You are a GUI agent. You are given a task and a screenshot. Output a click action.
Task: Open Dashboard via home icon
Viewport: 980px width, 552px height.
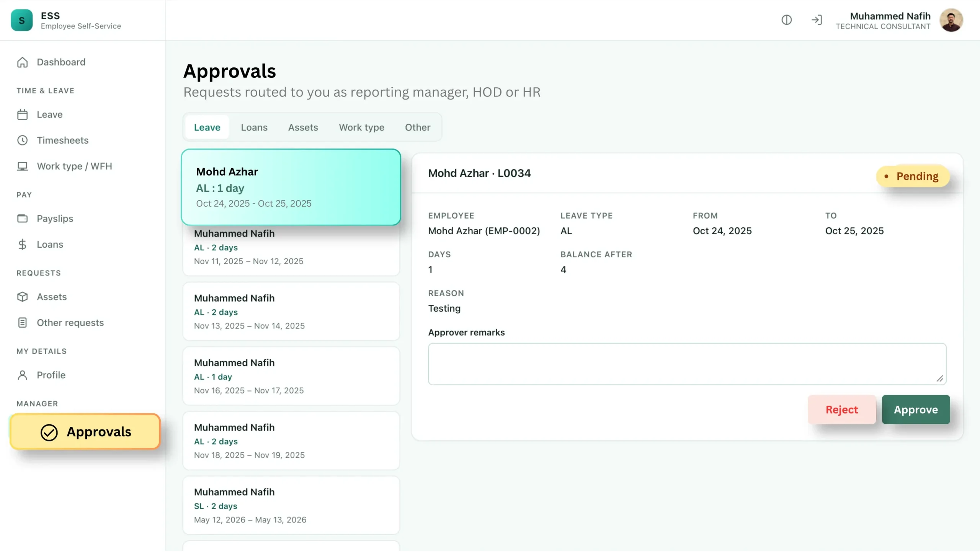coord(23,62)
